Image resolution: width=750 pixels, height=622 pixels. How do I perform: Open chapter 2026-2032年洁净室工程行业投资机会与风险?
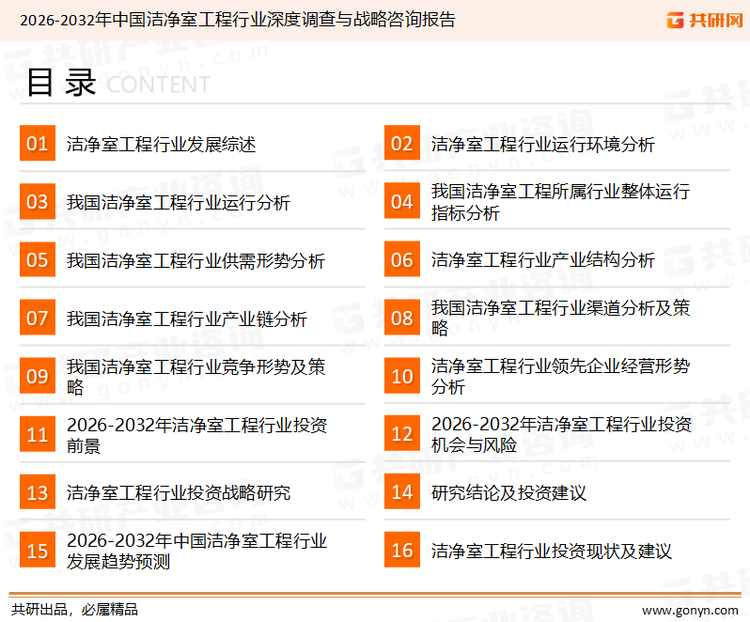pyautogui.click(x=562, y=434)
